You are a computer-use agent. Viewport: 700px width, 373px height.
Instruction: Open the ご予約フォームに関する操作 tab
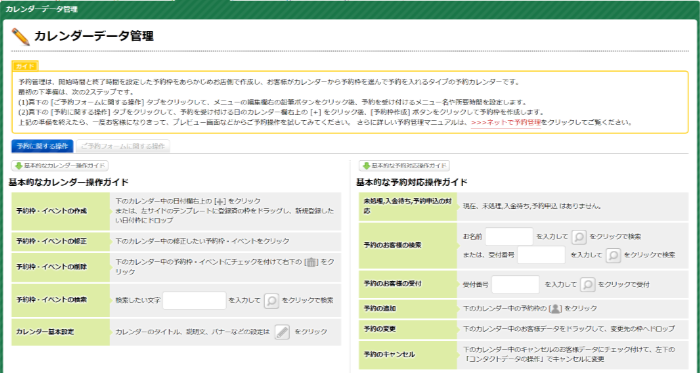tap(123, 146)
